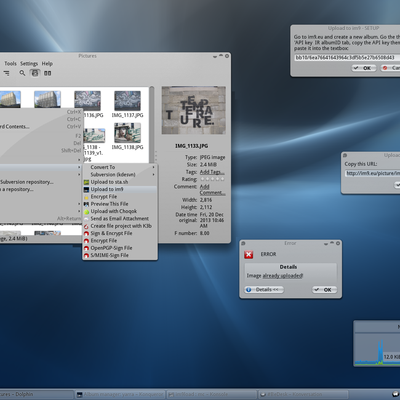Click the K3b file project icon

(86, 226)
